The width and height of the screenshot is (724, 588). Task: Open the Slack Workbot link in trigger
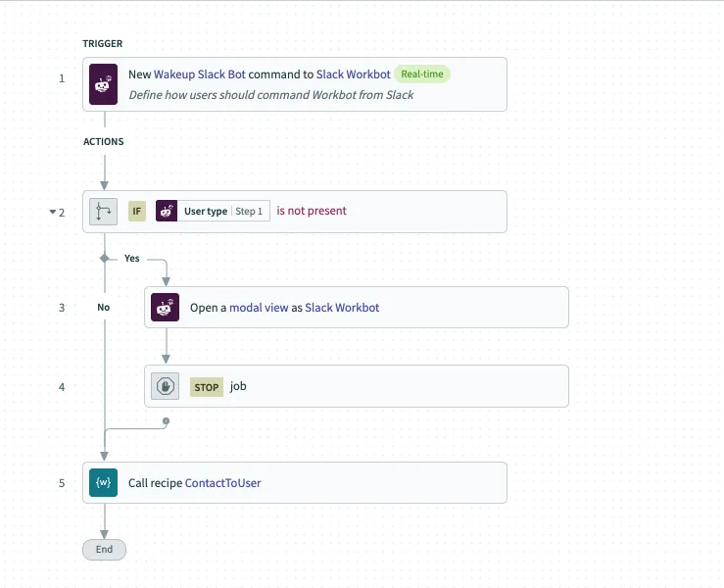[x=353, y=73]
